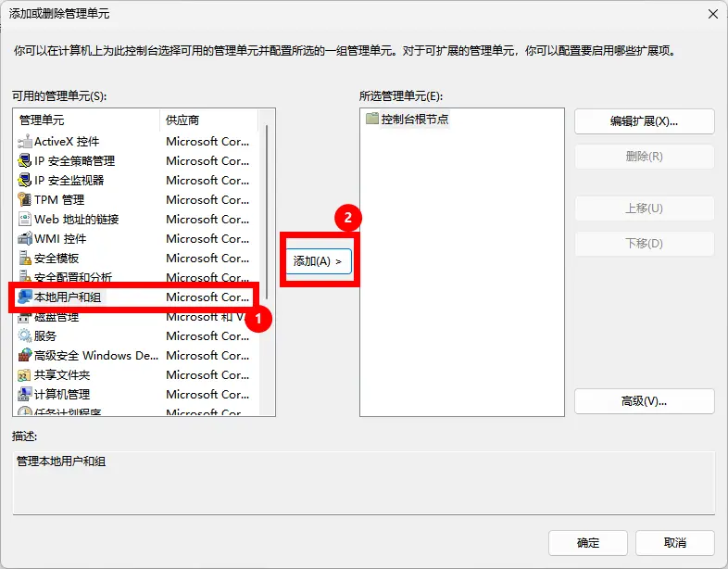Select 控制台根节点 in selected snap-ins
The image size is (728, 569).
point(414,120)
